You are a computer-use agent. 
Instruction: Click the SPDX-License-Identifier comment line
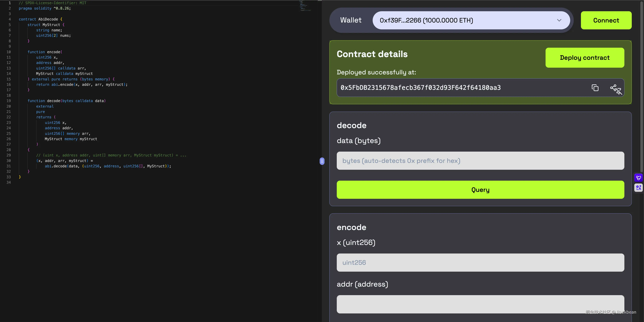[x=52, y=3]
